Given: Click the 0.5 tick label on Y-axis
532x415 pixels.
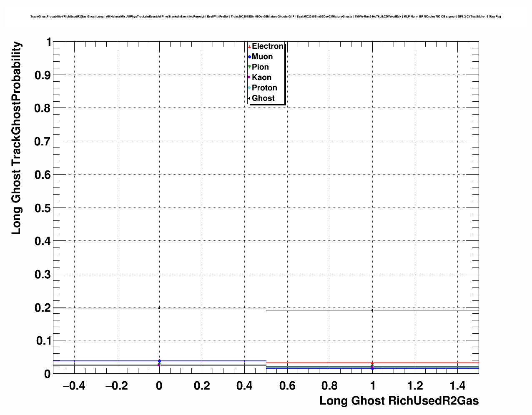Looking at the screenshot, I should click(x=43, y=208).
